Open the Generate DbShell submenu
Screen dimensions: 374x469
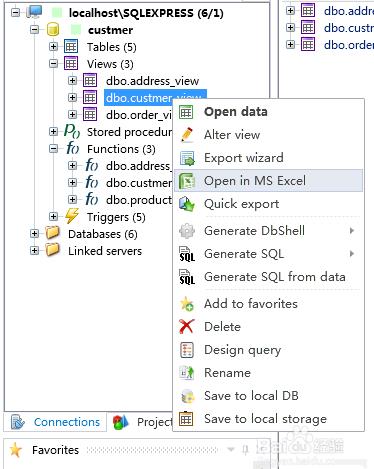(268, 231)
